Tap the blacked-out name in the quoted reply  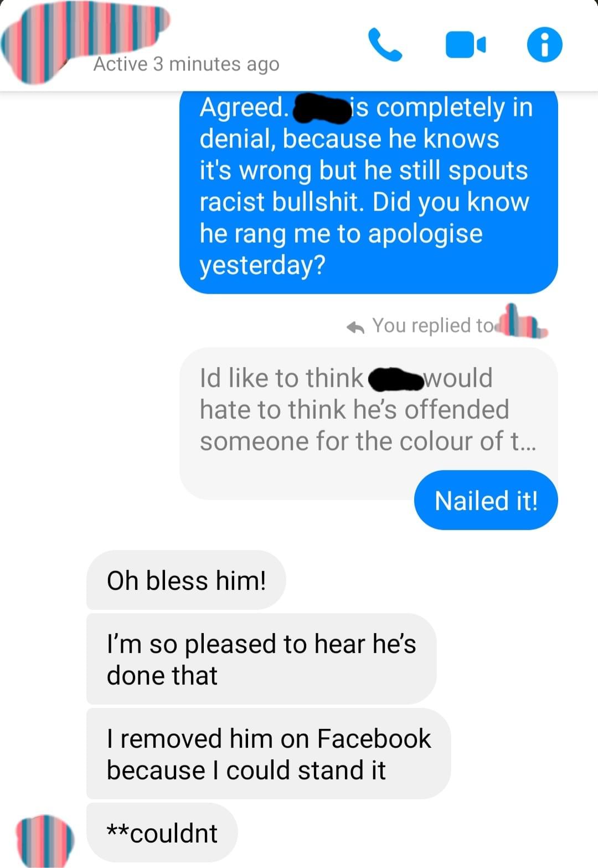click(x=395, y=379)
